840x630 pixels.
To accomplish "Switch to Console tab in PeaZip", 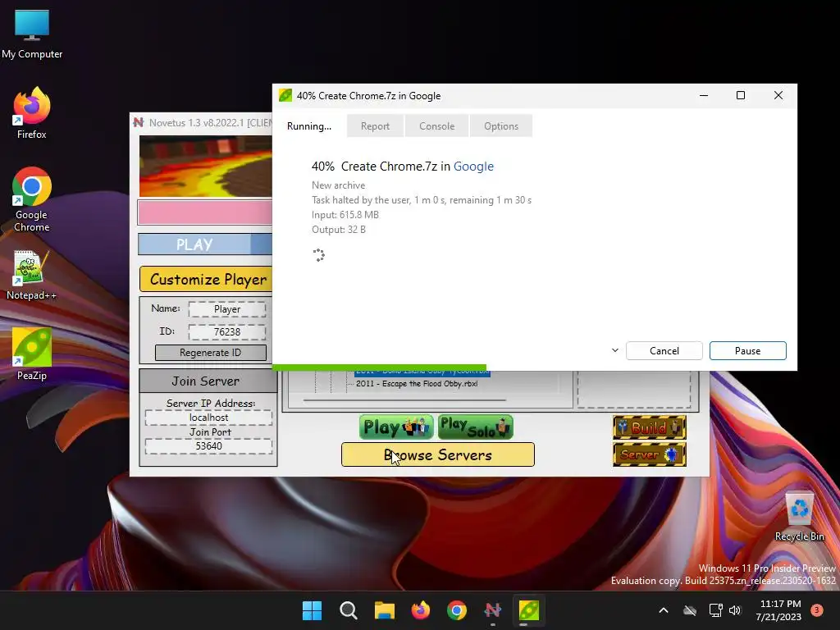I will [x=436, y=126].
